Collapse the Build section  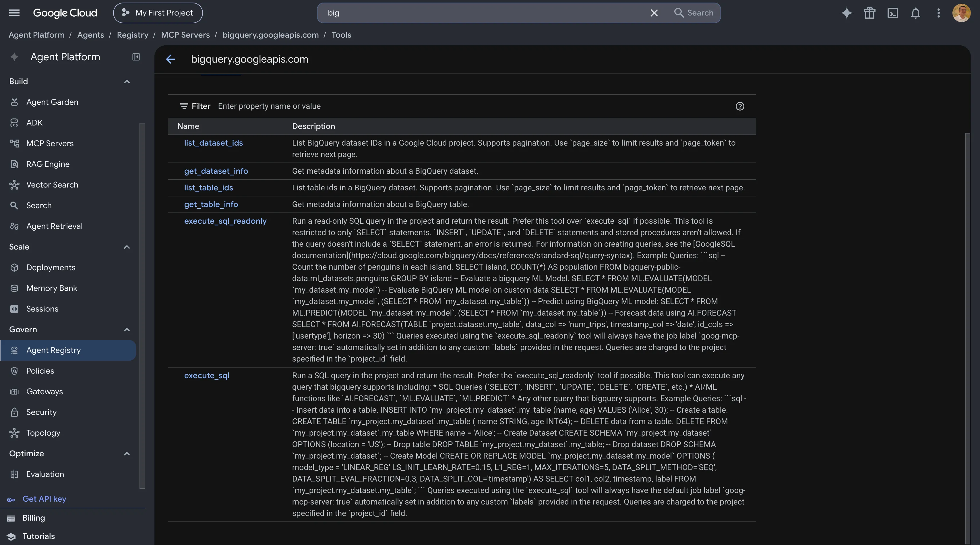[x=127, y=82]
